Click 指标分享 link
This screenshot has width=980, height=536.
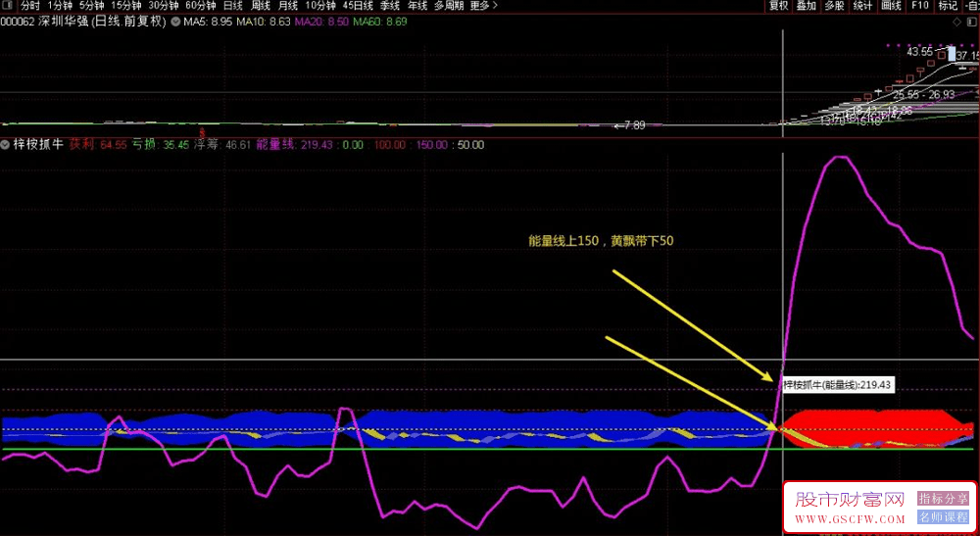[x=943, y=499]
